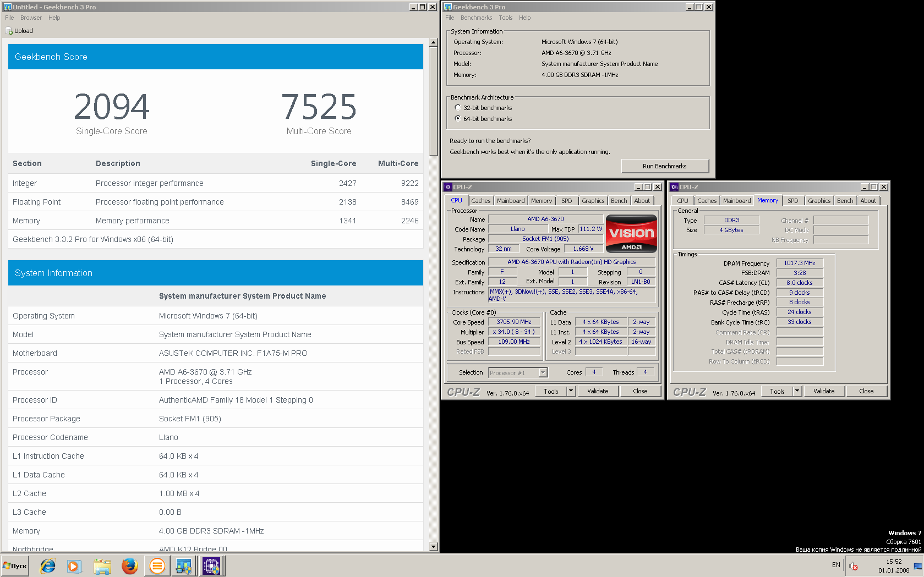Click the scroll up arrow of Geekbench results

tap(434, 42)
